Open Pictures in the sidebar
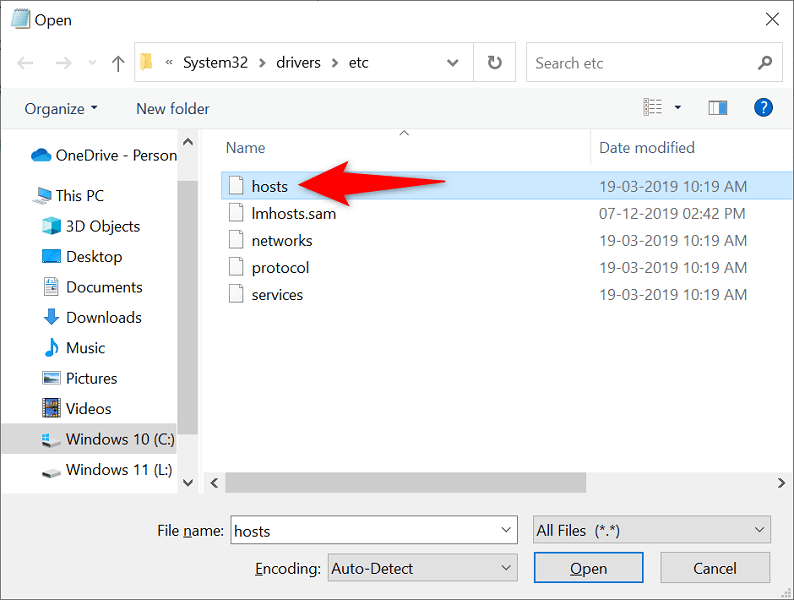This screenshot has height=600, width=794. pyautogui.click(x=80, y=378)
